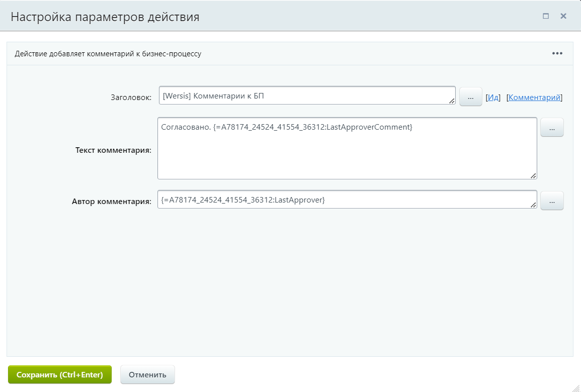Close the Настройка параметров действия dialog
581x392 pixels.
(563, 16)
